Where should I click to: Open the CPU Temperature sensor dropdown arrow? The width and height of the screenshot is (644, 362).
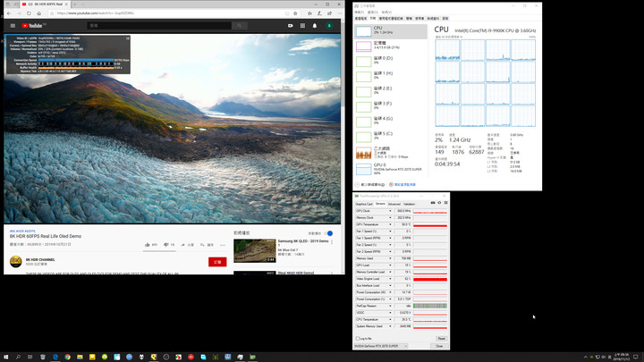tap(390, 319)
